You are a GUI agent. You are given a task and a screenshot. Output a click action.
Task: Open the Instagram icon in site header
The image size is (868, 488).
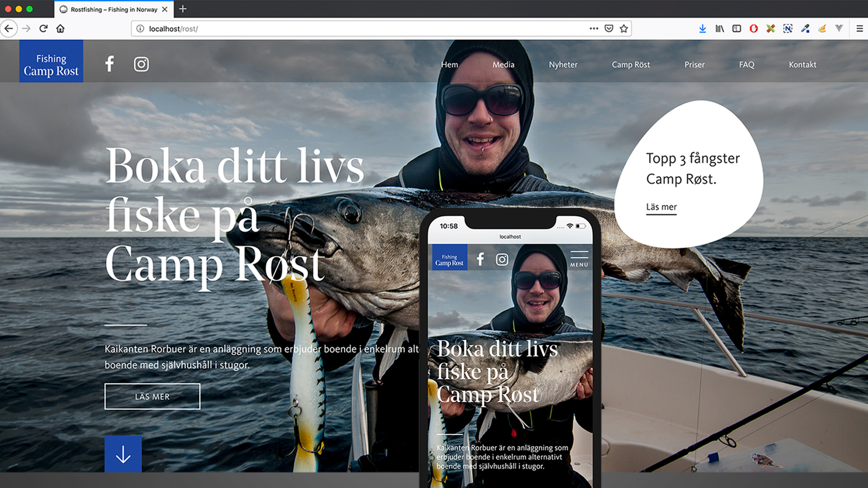(141, 64)
